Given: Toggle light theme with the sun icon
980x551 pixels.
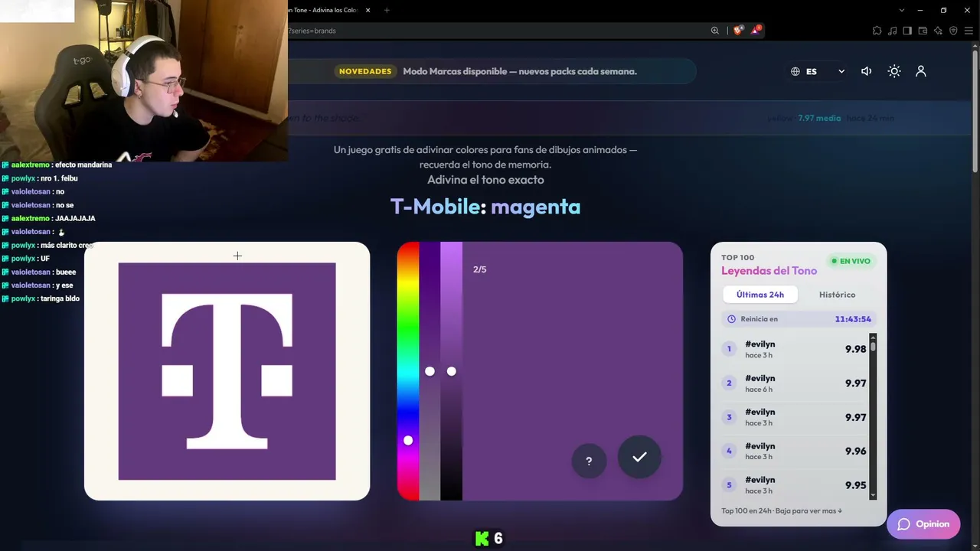Looking at the screenshot, I should coord(893,71).
